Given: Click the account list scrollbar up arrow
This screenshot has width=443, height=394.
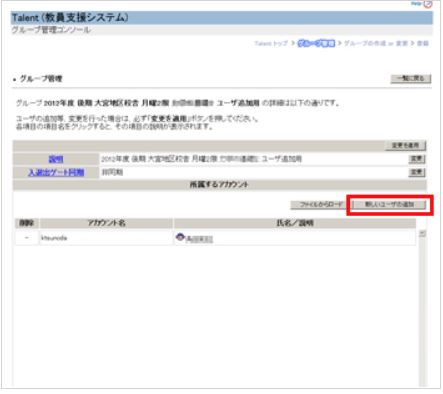Looking at the screenshot, I should pyautogui.click(x=422, y=234).
